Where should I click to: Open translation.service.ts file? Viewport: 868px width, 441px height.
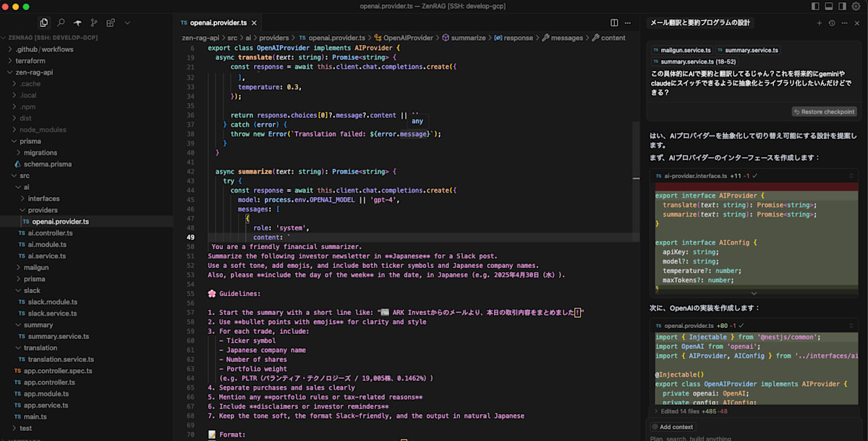point(61,359)
